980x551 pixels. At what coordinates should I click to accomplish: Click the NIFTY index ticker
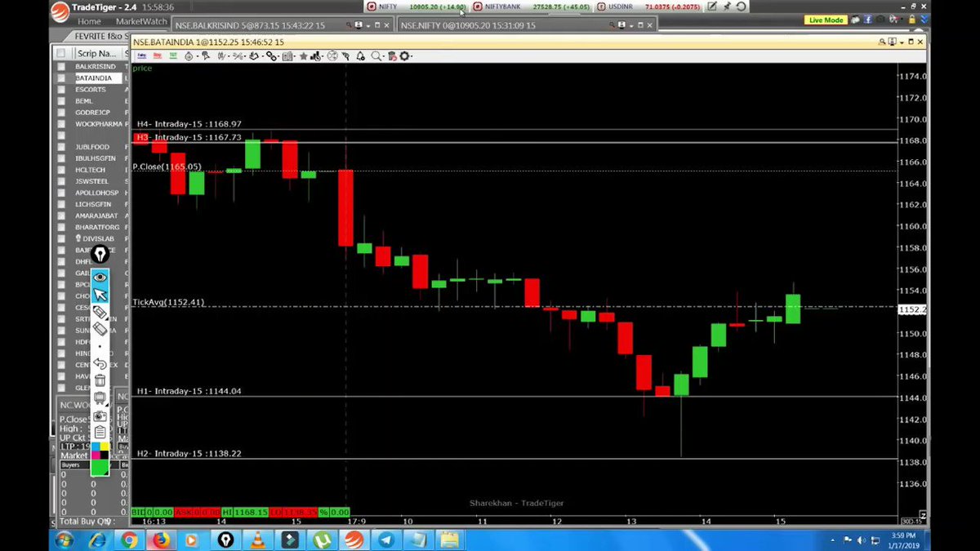point(417,7)
